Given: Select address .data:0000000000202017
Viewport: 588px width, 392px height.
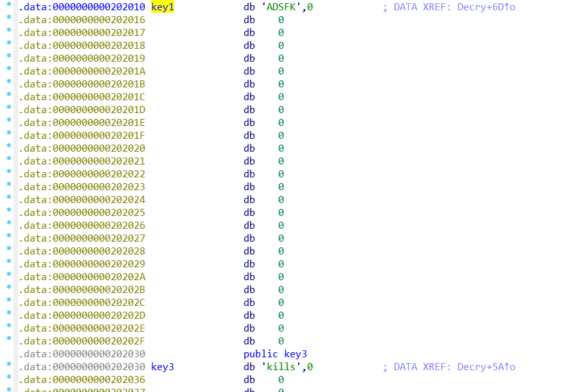Looking at the screenshot, I should [82, 33].
